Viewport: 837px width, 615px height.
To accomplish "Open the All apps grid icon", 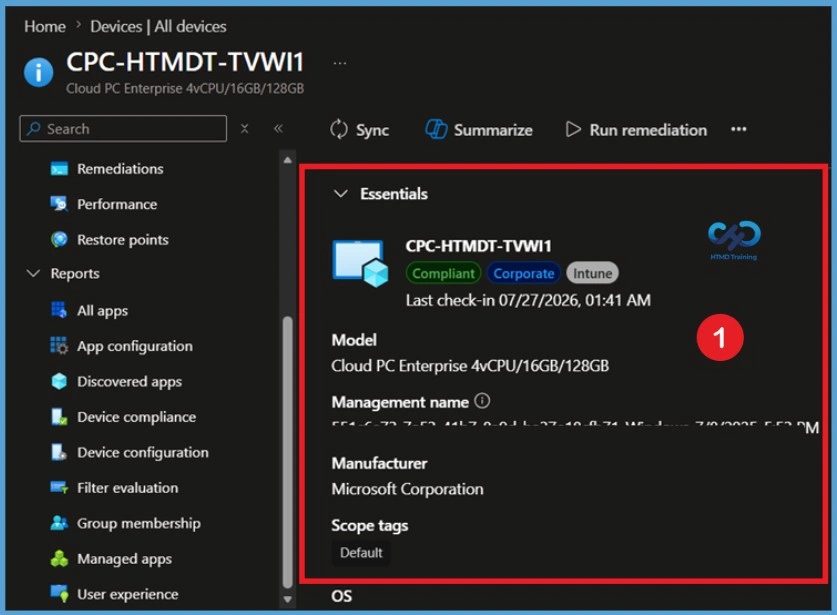I will click(59, 310).
